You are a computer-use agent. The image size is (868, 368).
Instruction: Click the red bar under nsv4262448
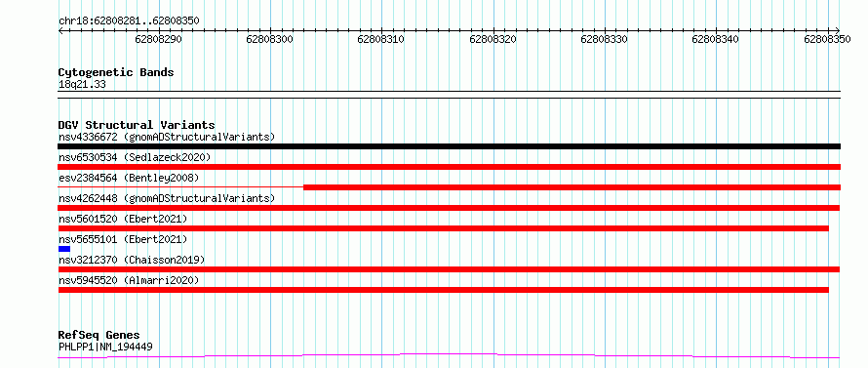pos(449,208)
